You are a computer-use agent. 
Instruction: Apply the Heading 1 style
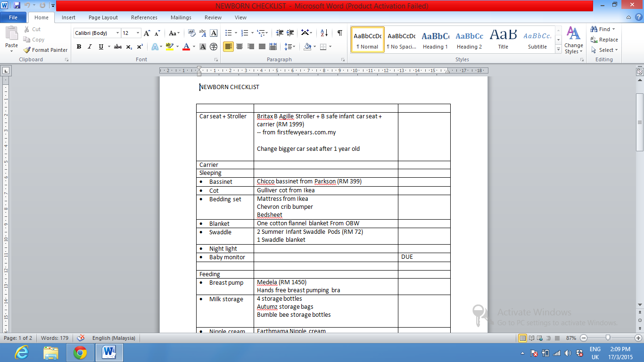[x=435, y=40]
